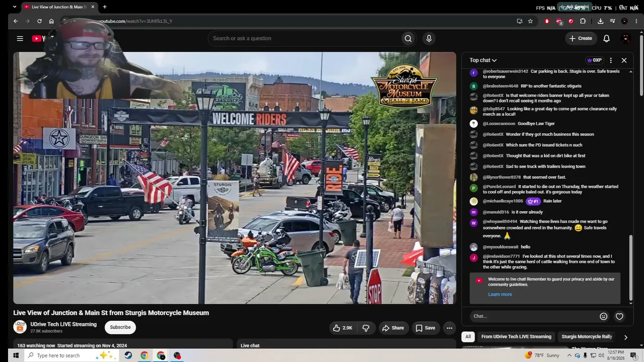The height and width of the screenshot is (362, 644).
Task: Click the UDrive Tech channel avatar
Action: coord(20,327)
